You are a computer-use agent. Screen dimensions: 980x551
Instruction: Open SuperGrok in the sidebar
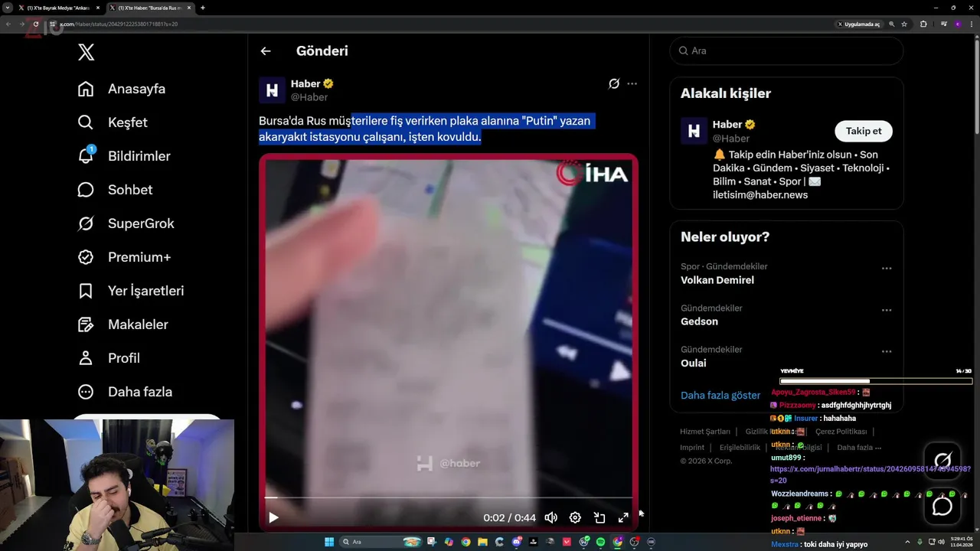tap(126, 223)
